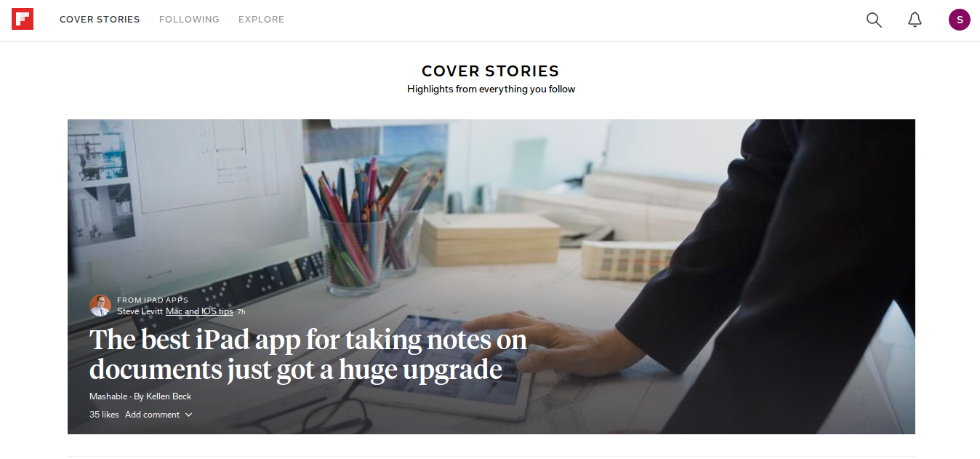The image size is (980, 459).
Task: Open the Mac and IOS tips magazine link
Action: 199,311
